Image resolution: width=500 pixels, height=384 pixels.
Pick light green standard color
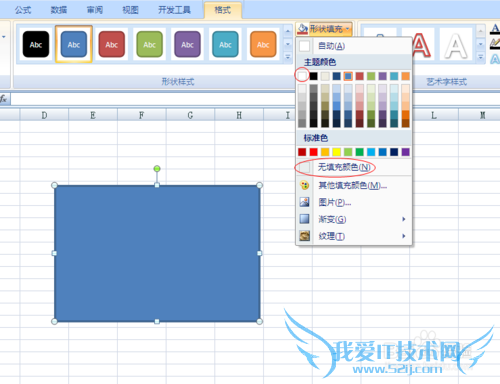point(348,152)
